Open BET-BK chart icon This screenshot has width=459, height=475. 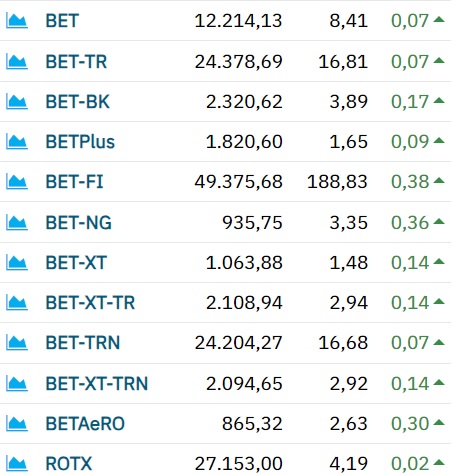coord(17,102)
